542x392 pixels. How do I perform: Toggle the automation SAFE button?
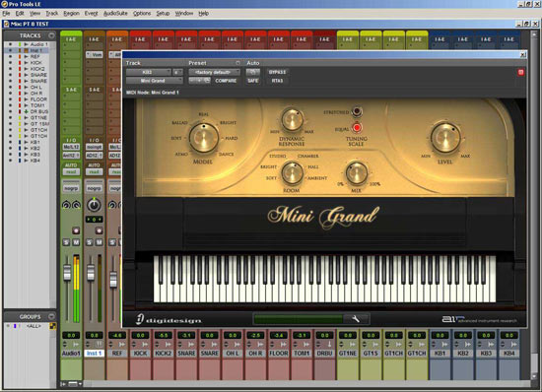252,81
